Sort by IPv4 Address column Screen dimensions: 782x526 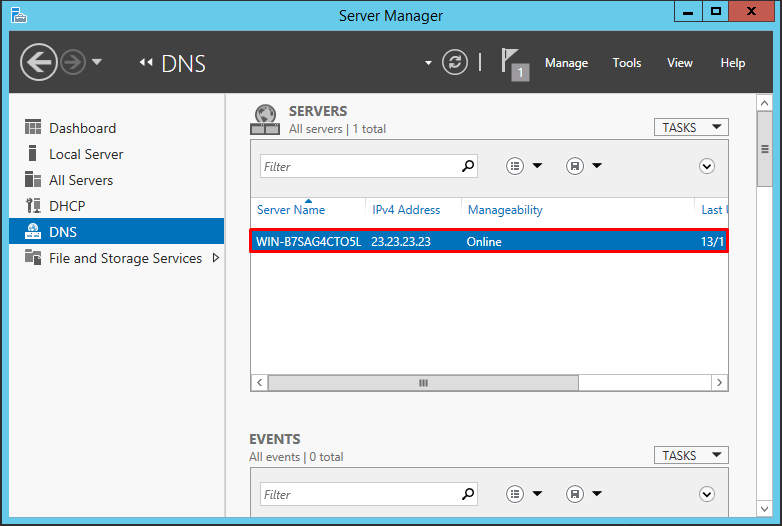(x=406, y=210)
